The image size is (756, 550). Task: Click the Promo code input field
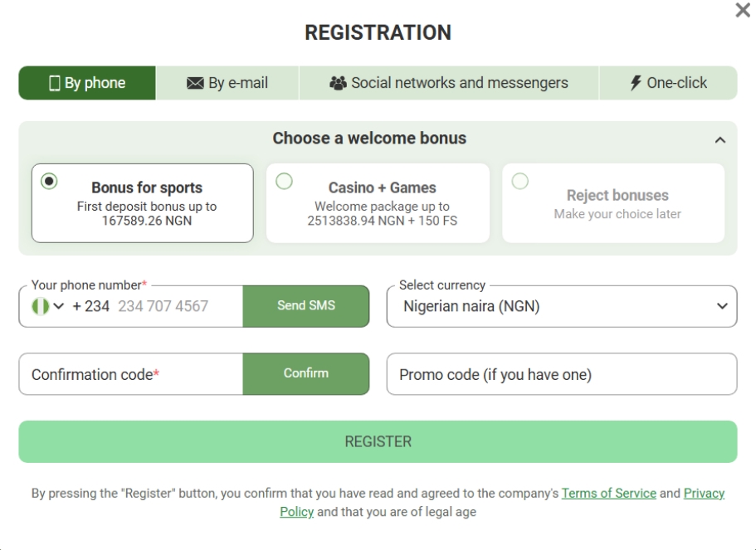tap(561, 374)
